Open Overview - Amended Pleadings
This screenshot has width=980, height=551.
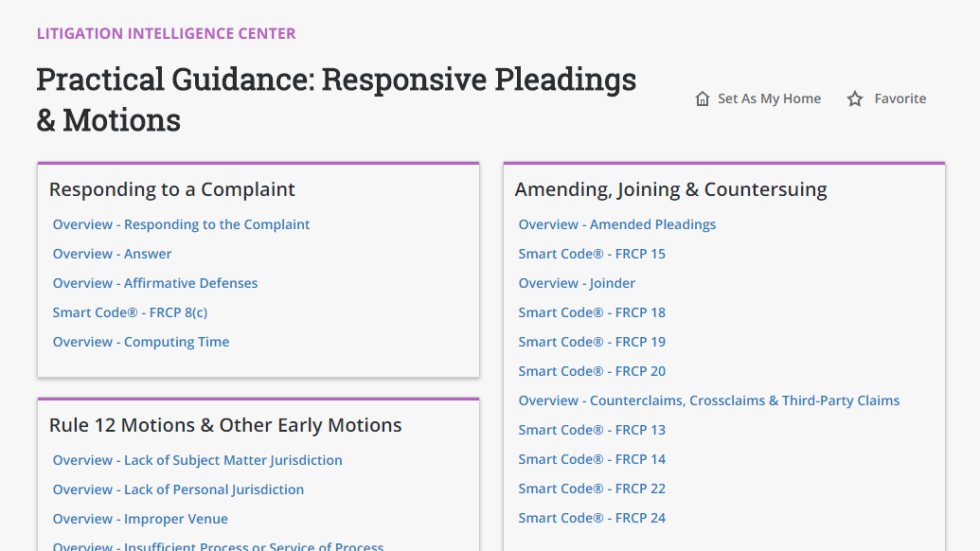pyautogui.click(x=616, y=224)
